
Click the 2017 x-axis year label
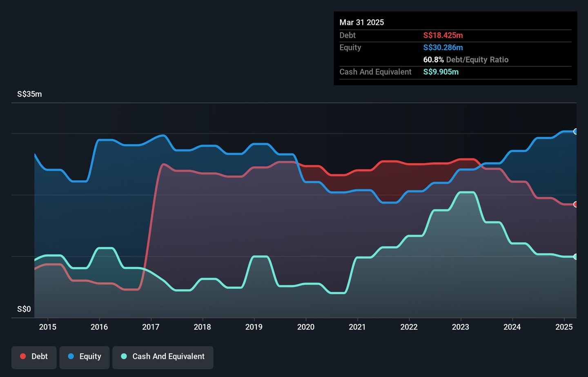[x=151, y=327]
